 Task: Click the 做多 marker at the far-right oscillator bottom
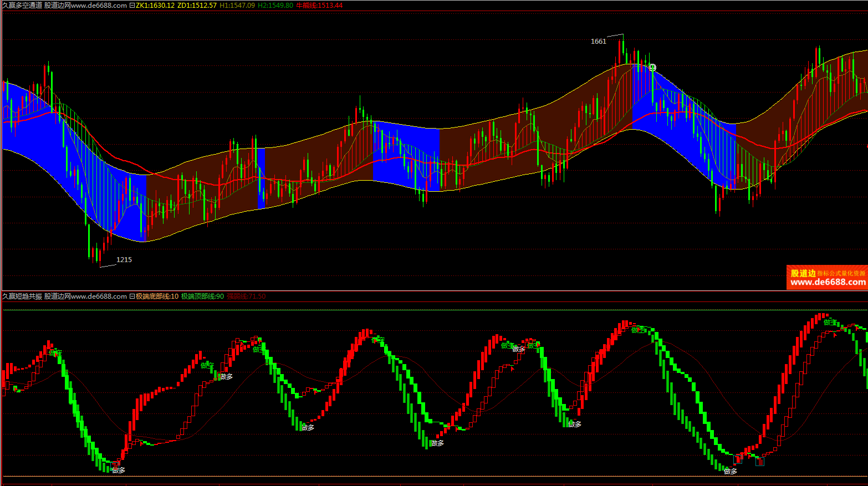[x=731, y=472]
